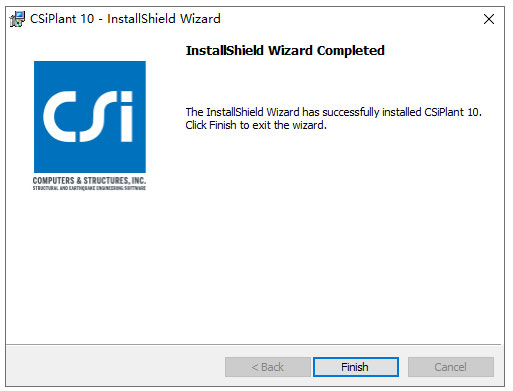
Task: Click the blue CSI logo image
Action: coord(90,117)
